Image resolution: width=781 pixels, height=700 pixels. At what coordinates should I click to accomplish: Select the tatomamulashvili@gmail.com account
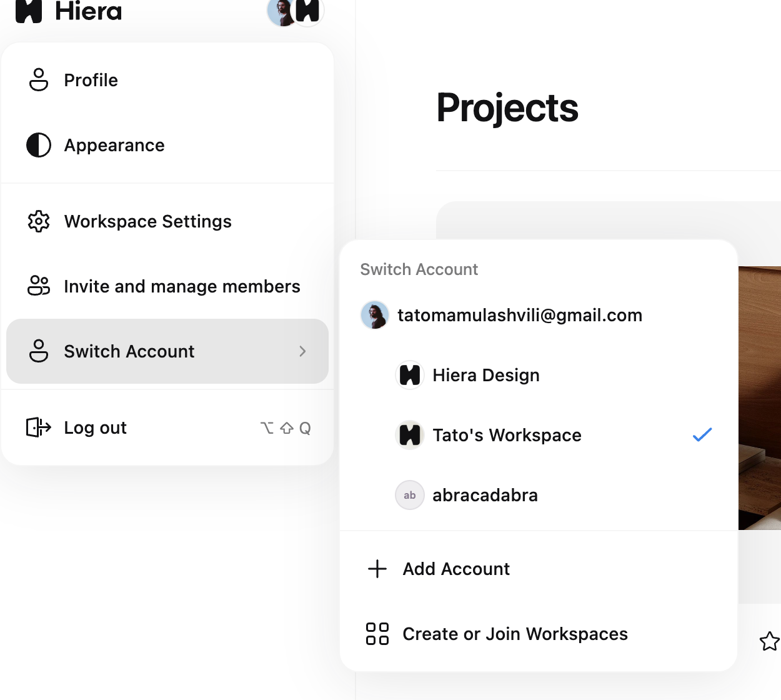[539, 315]
